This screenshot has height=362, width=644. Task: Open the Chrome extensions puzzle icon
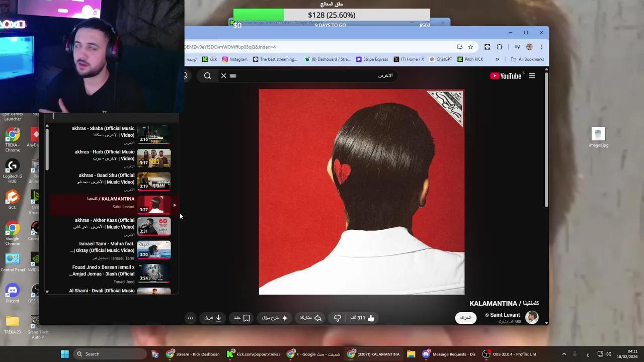[500, 47]
